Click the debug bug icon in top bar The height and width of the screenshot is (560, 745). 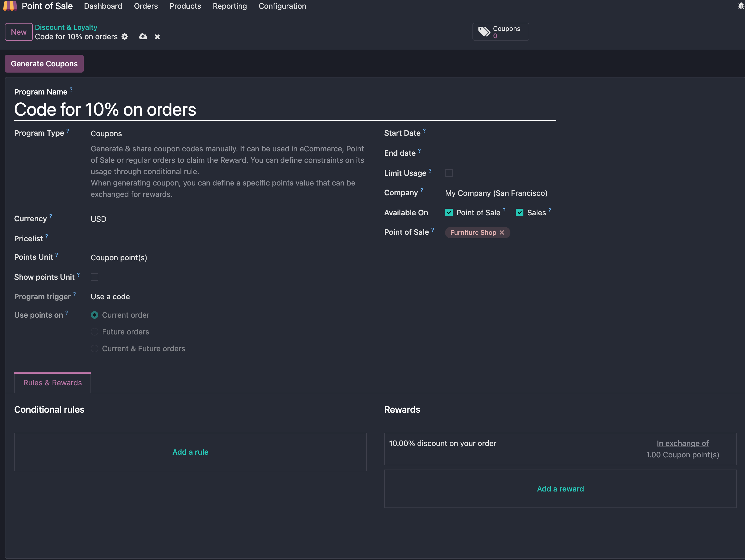pyautogui.click(x=741, y=6)
